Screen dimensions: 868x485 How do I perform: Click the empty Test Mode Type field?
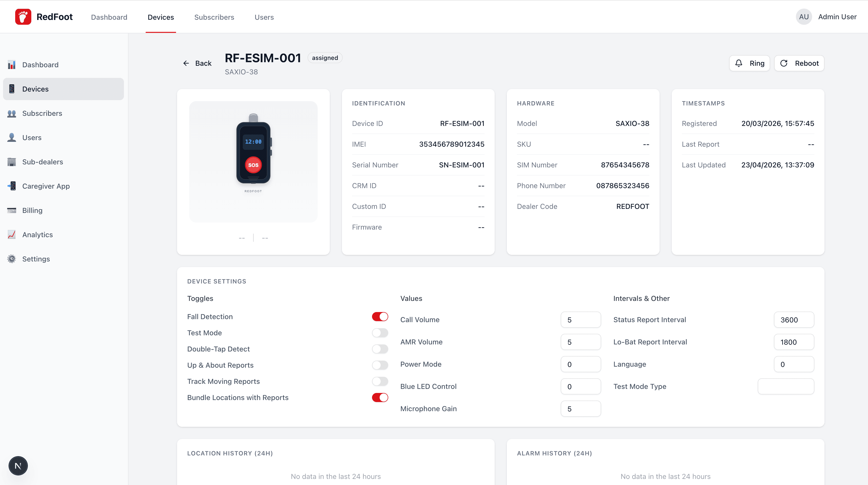[786, 386]
